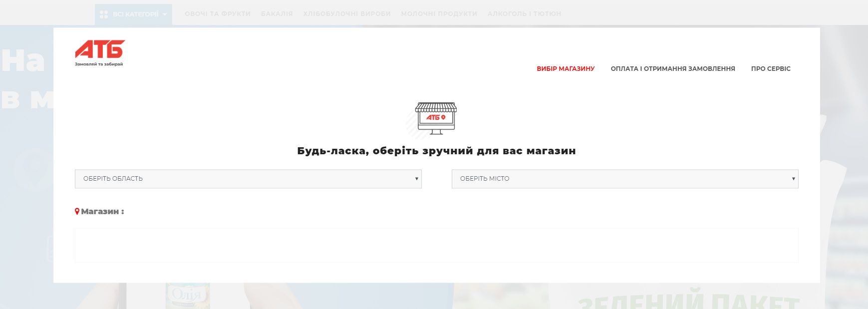Click the Замовляй та забирай tagline
The height and width of the screenshot is (309, 868).
point(99,64)
